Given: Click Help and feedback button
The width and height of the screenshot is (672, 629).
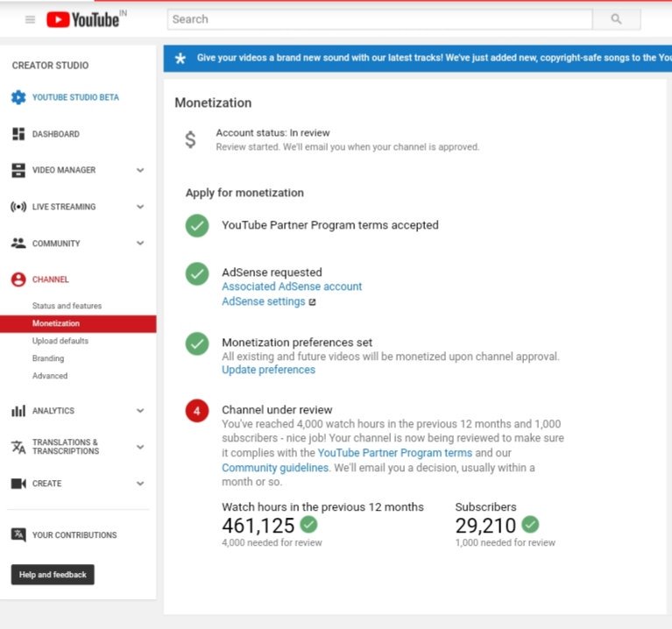Looking at the screenshot, I should (53, 575).
